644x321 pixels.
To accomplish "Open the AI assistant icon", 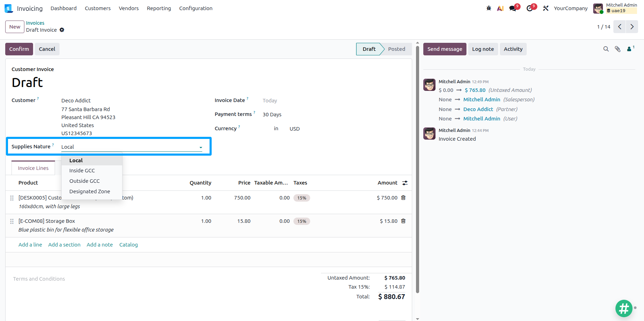I will (500, 8).
